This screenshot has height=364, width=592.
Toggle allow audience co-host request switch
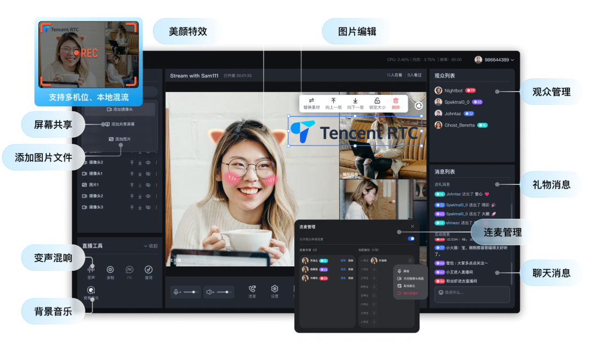point(411,238)
